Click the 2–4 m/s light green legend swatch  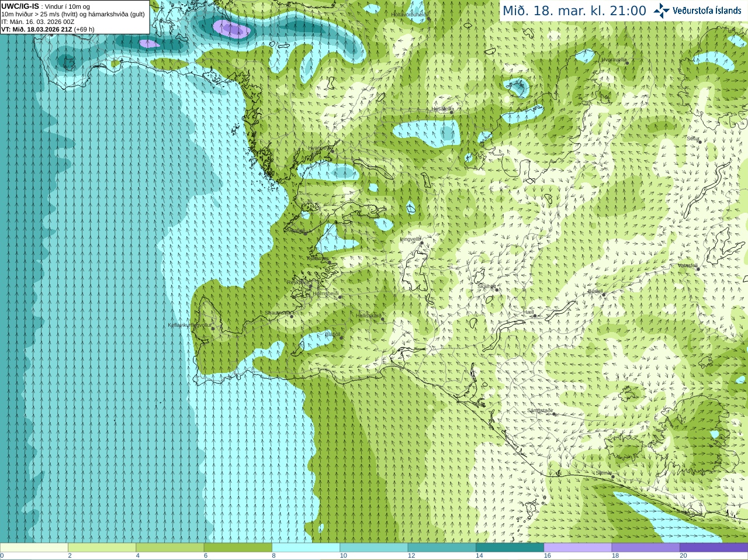coord(102,548)
